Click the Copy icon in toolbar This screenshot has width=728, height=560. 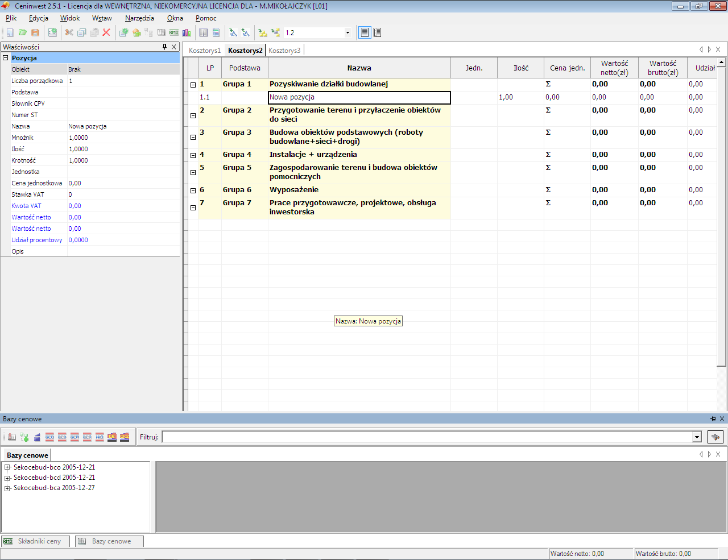[x=81, y=32]
